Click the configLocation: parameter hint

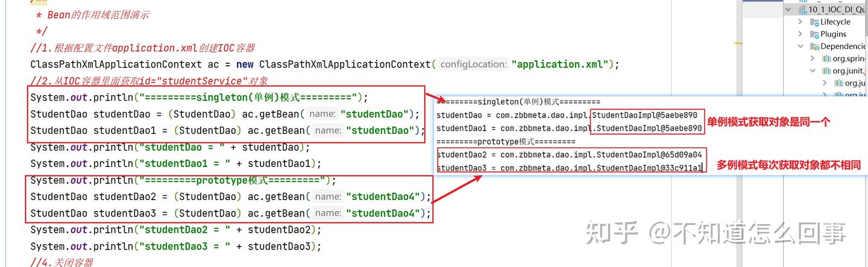click(x=473, y=64)
